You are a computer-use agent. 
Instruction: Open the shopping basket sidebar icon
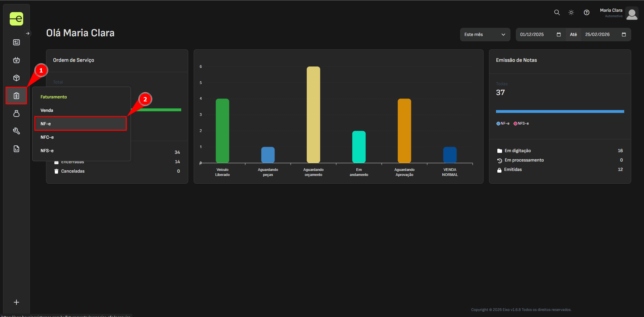click(x=16, y=60)
